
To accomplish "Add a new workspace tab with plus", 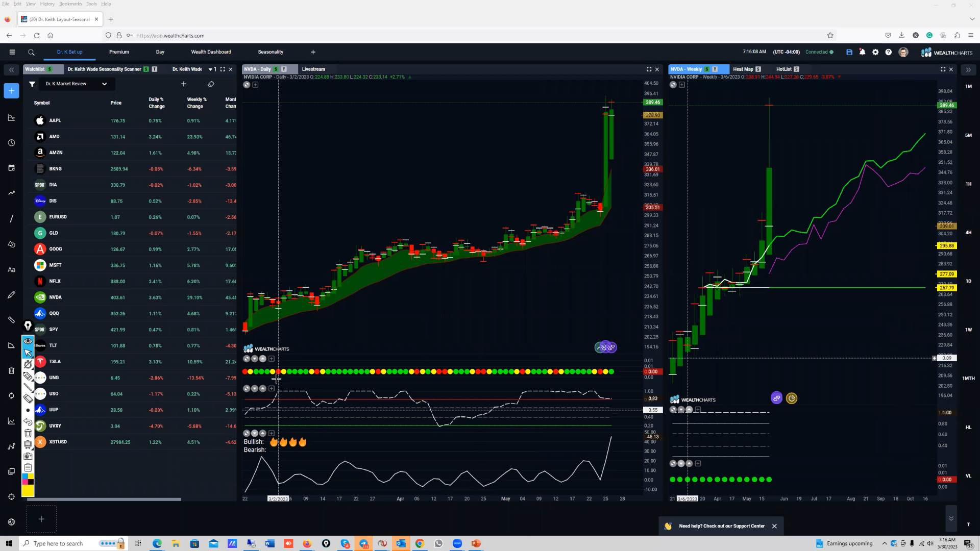I will pyautogui.click(x=313, y=52).
